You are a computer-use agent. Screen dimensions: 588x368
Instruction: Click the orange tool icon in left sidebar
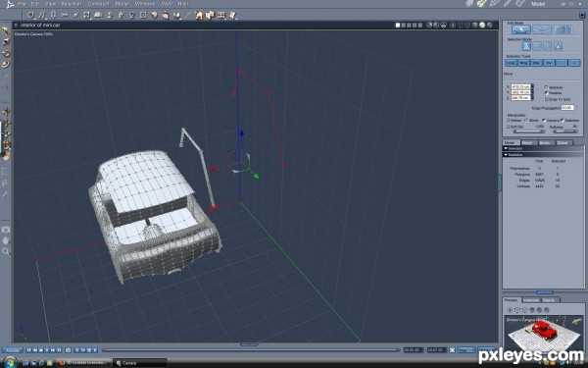coord(6,157)
